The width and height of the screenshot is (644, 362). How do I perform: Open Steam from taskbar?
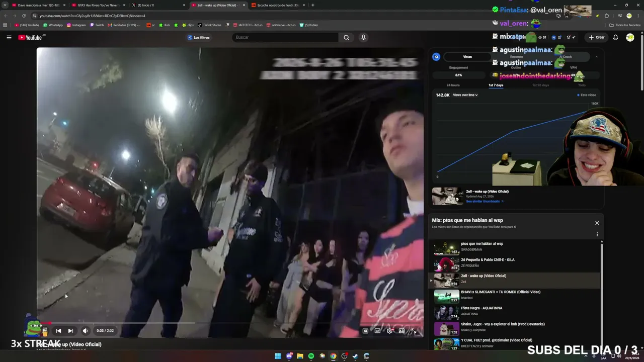(x=355, y=356)
